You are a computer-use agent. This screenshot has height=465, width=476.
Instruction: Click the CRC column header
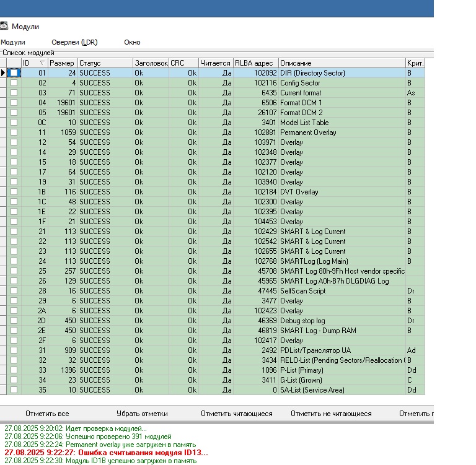pyautogui.click(x=183, y=63)
